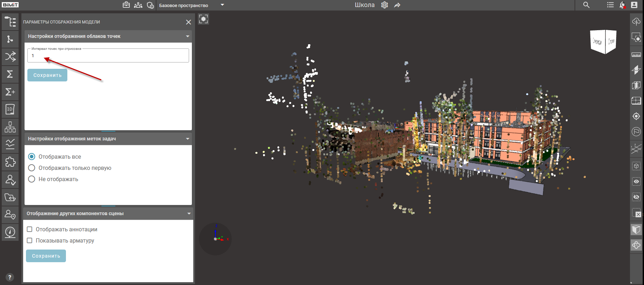This screenshot has width=644, height=285.
Task: Click the 'Интервал точек при отрисовке' input field
Action: coord(108,55)
